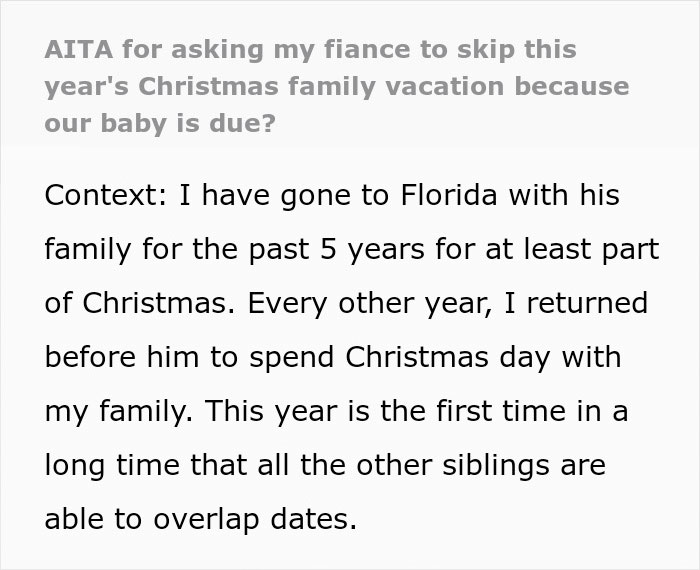The width and height of the screenshot is (700, 570).
Task: Click the word "returned" in the paragraph
Action: pyautogui.click(x=591, y=303)
